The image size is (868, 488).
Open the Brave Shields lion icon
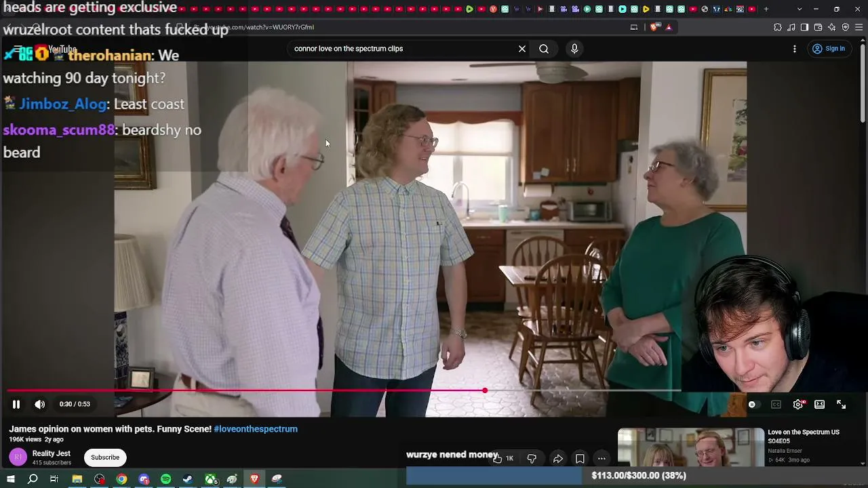pos(654,27)
